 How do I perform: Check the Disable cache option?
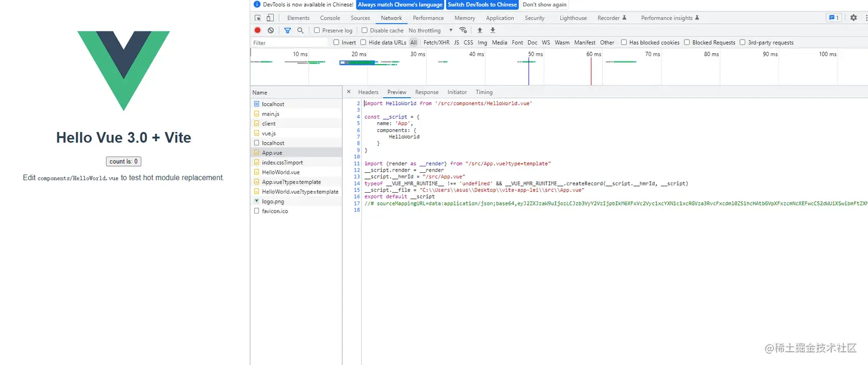point(365,30)
